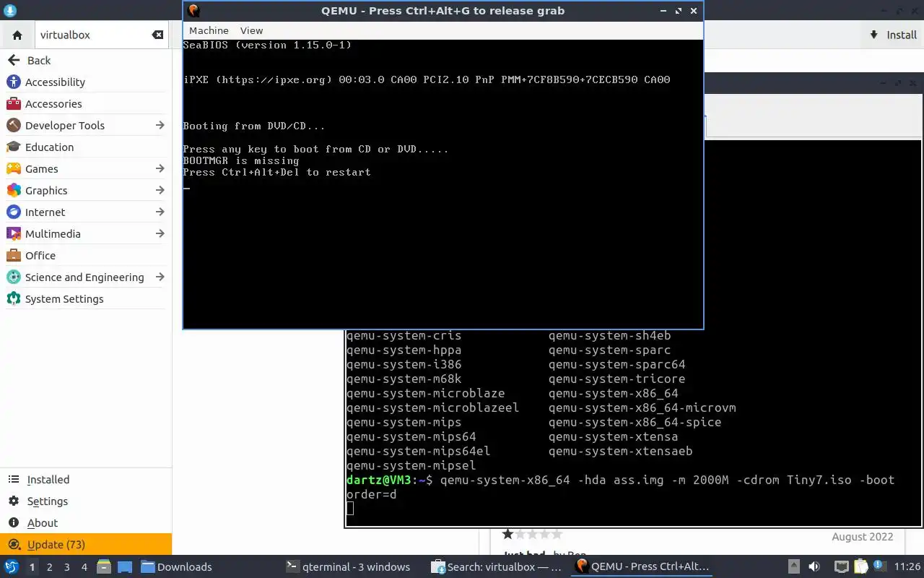Click the show desktop taskbar icon
924x578 pixels.
124,566
